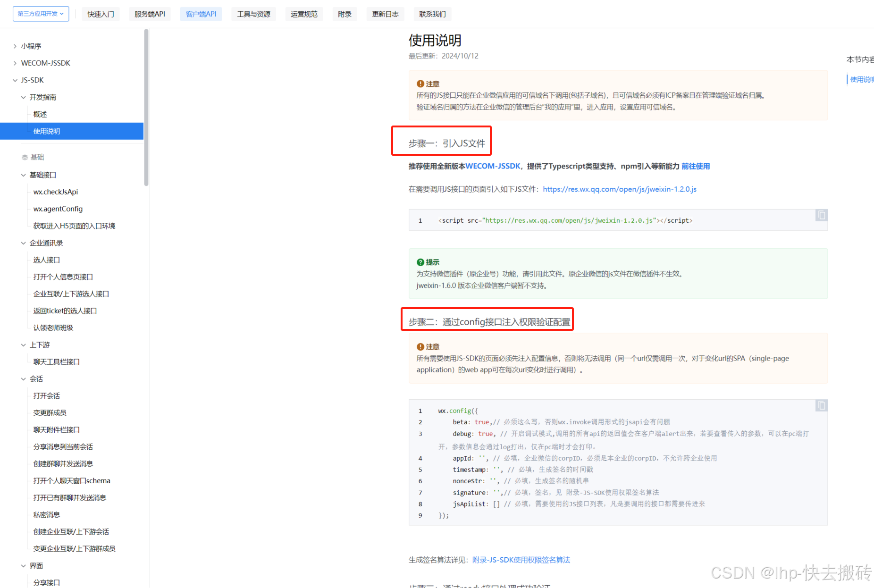This screenshot has height=588, width=874.
Task: Follow the WECOM-JSSDK link in the recommendation
Action: point(493,166)
